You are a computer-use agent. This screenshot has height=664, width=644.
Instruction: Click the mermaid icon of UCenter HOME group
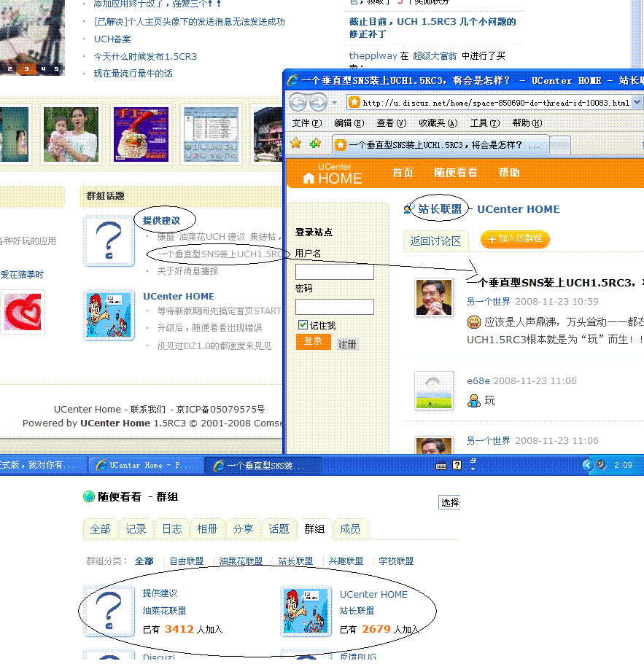pos(306,612)
